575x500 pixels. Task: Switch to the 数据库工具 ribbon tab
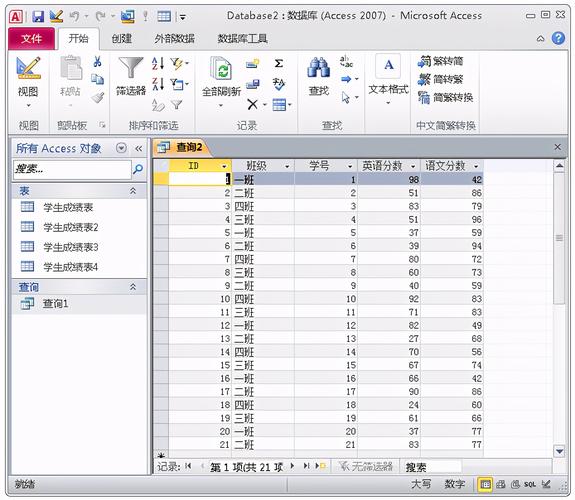242,38
